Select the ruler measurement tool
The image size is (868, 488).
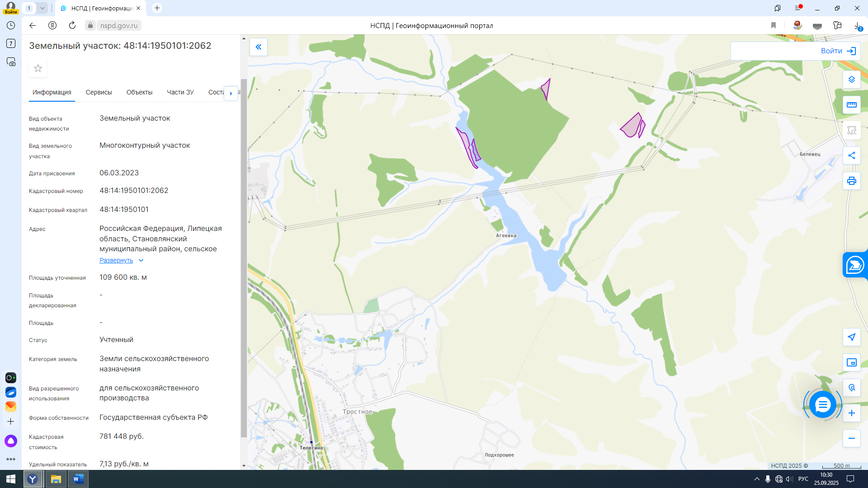851,105
